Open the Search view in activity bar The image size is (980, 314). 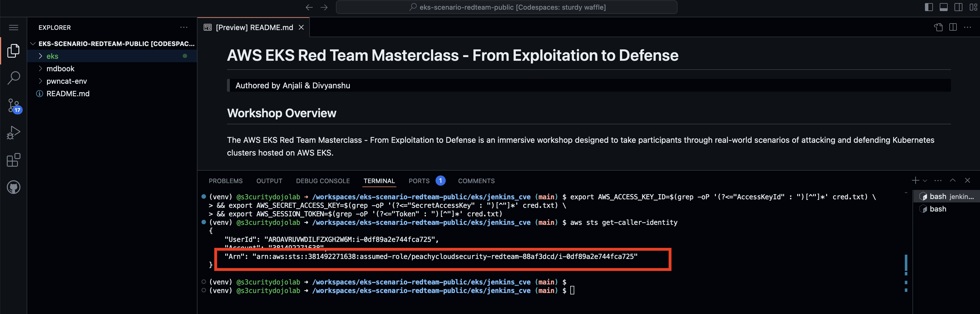[x=14, y=78]
